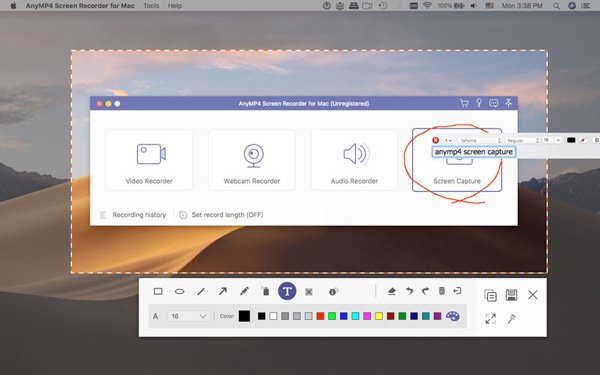
Task: Open the Help menu
Action: click(x=174, y=6)
